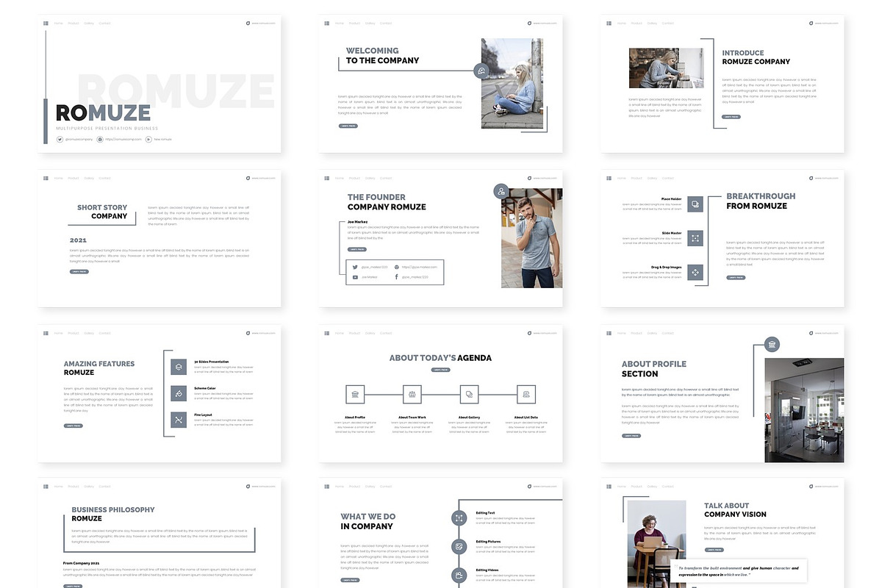Click the 30 Slides Presentation layers icon
Image resolution: width=882 pixels, height=588 pixels.
pyautogui.click(x=179, y=366)
